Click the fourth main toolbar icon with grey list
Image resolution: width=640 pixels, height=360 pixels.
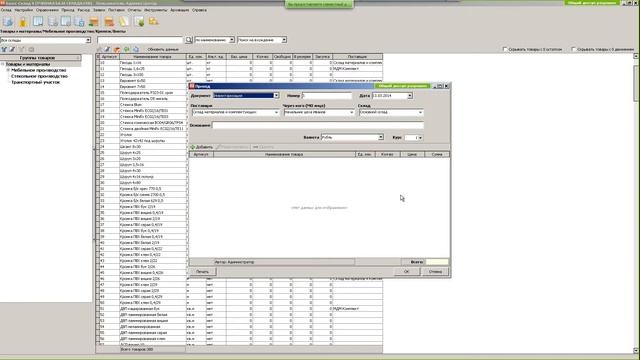53,21
